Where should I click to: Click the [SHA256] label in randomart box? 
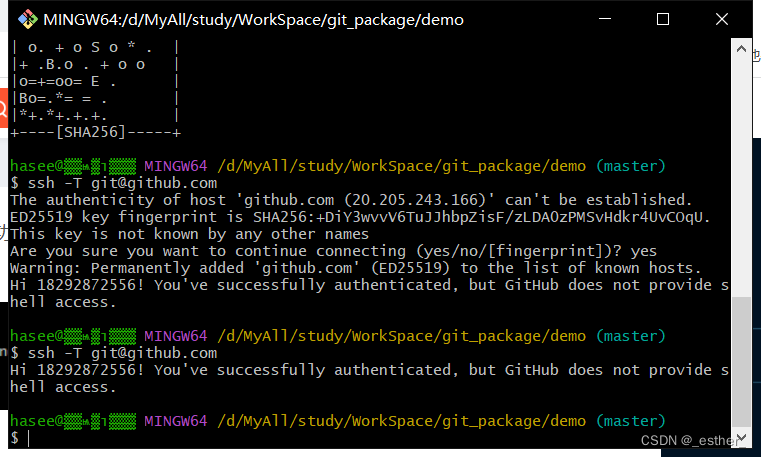click(91, 132)
